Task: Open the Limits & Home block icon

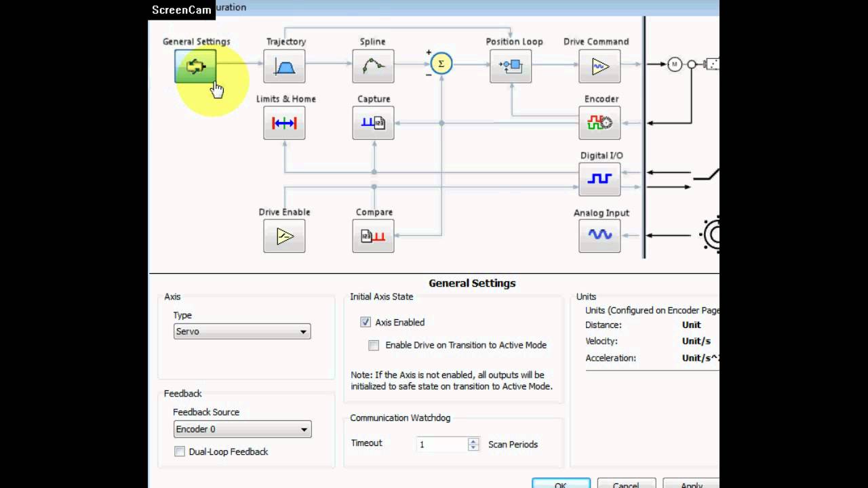Action: (x=284, y=123)
